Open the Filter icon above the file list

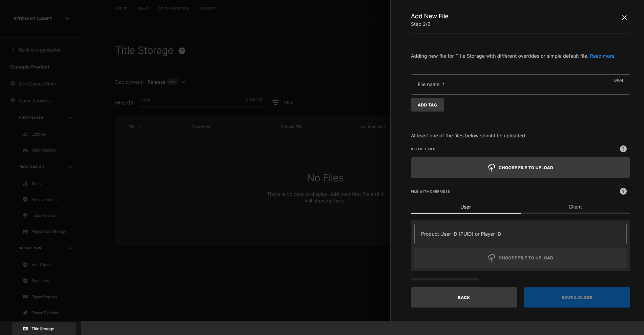(x=275, y=102)
